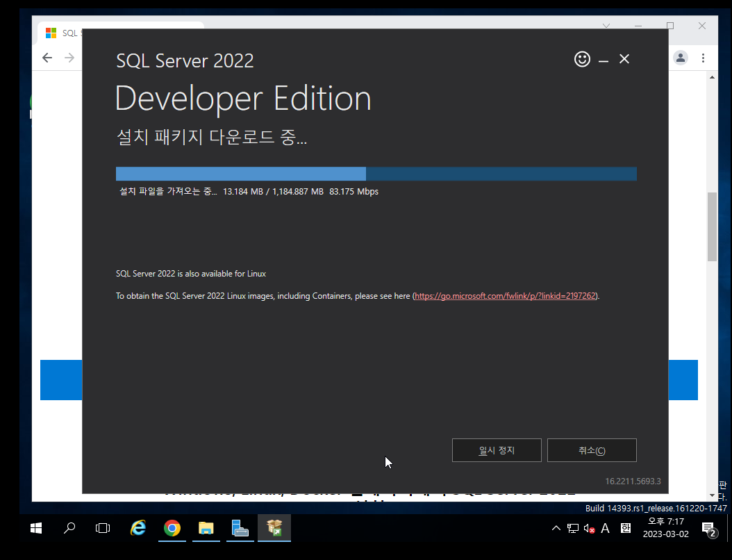
Task: Click the Chrome page vertical scrollbar thumb
Action: [712, 227]
